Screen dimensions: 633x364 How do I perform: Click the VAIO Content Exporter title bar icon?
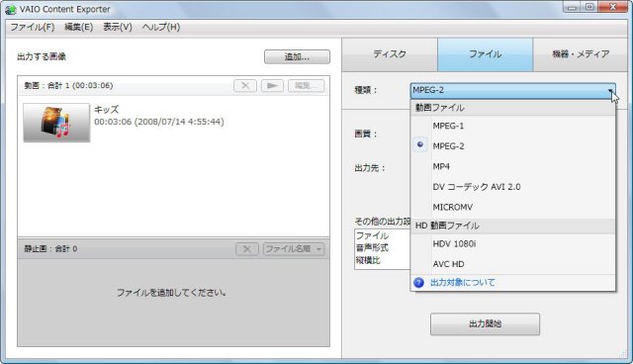point(11,9)
